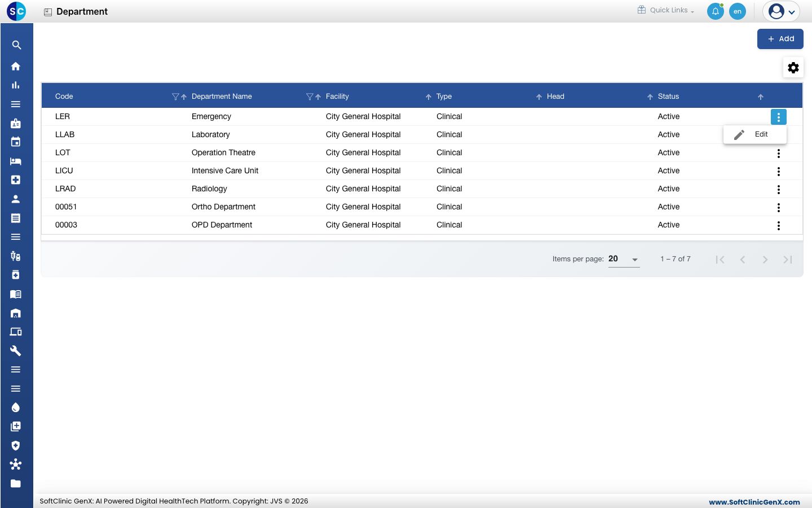The width and height of the screenshot is (812, 508).
Task: Open the hospital bed icon
Action: click(x=16, y=161)
